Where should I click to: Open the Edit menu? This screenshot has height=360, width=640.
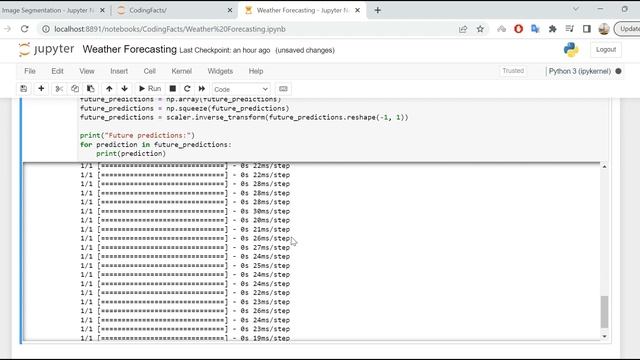pos(57,71)
